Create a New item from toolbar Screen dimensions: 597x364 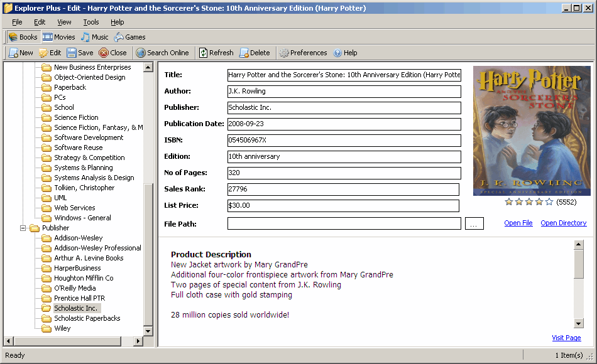coord(21,53)
